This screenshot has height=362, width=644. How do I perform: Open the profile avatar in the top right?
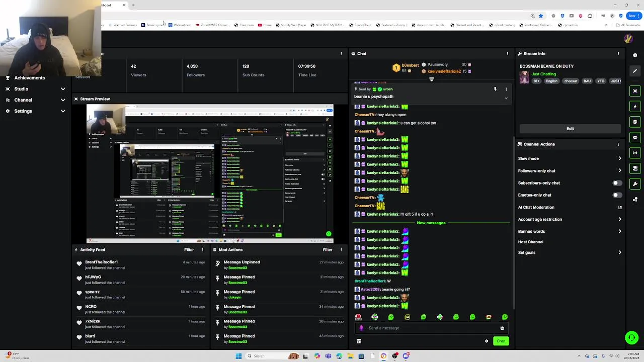[628, 39]
